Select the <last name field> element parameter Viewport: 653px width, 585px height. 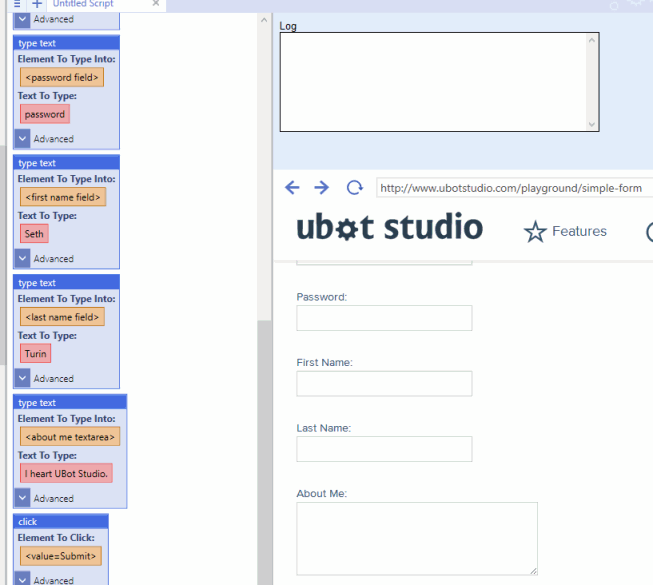point(62,317)
